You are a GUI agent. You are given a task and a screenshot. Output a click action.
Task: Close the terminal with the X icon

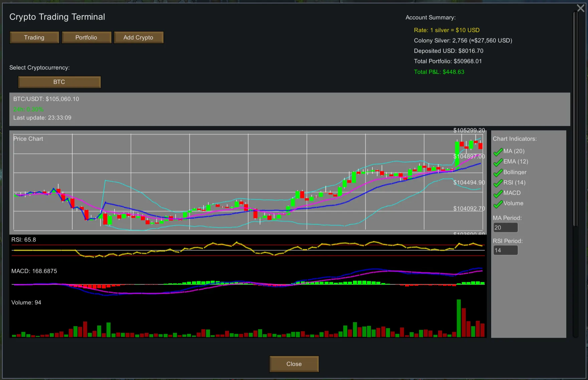tap(581, 8)
